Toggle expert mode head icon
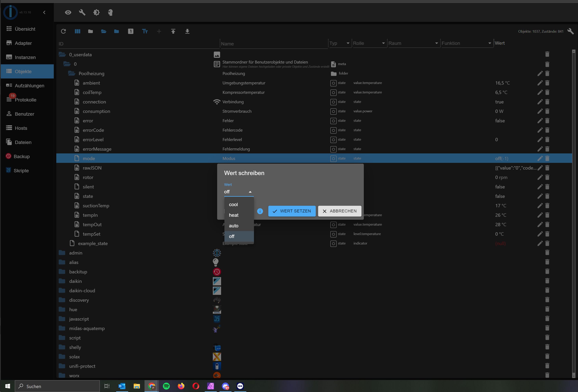 (110, 12)
